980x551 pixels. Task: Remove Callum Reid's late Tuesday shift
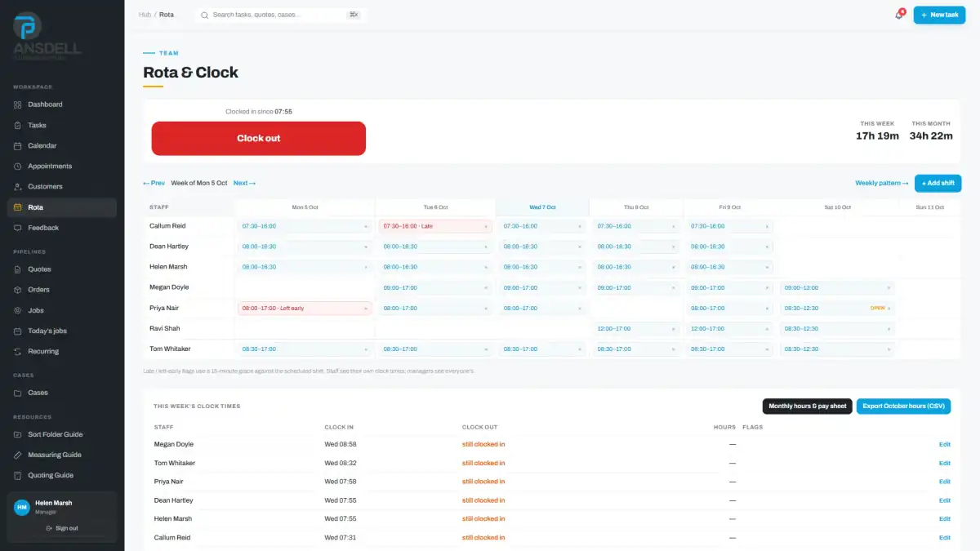click(x=486, y=226)
